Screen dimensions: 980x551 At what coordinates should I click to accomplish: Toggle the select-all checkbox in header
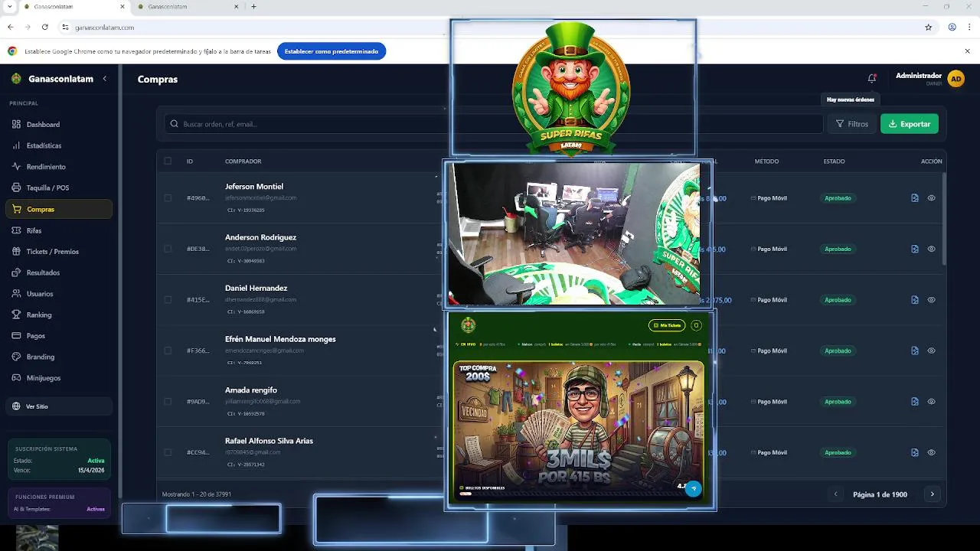(168, 161)
